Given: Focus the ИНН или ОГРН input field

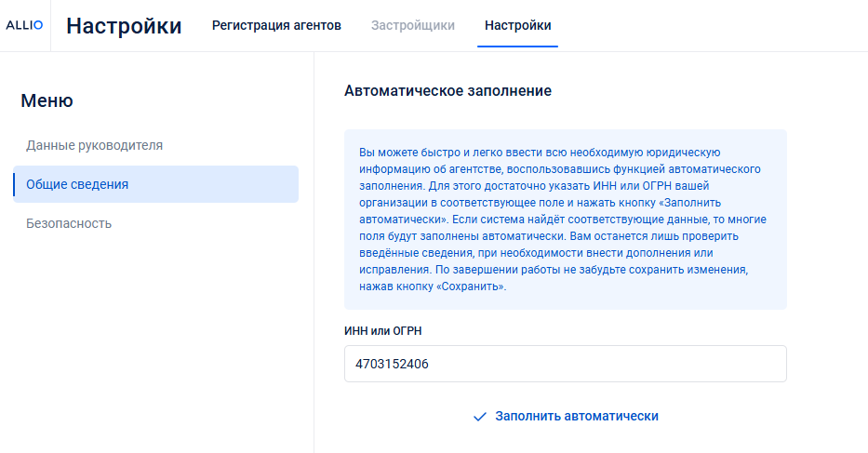Looking at the screenshot, I should [x=566, y=364].
